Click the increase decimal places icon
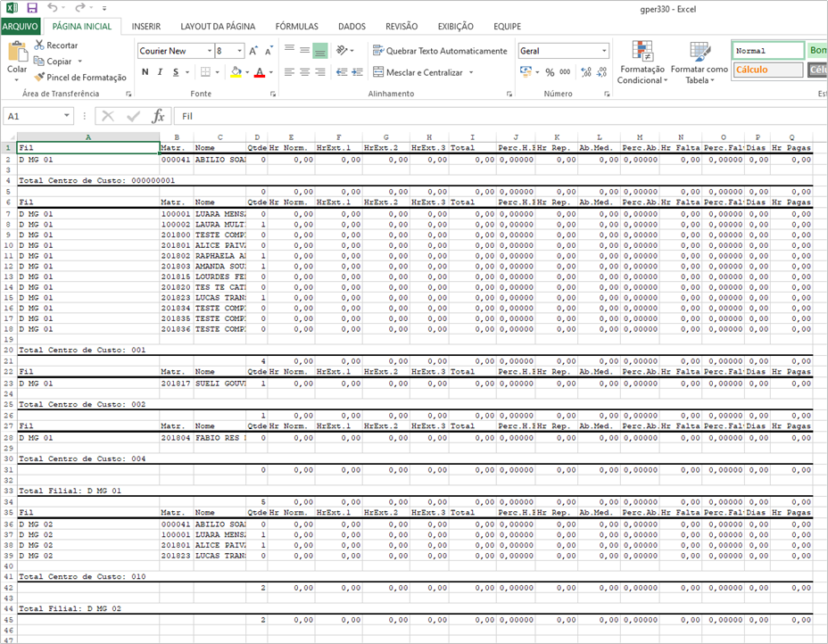Viewport: 828px width, 644px height. click(585, 71)
